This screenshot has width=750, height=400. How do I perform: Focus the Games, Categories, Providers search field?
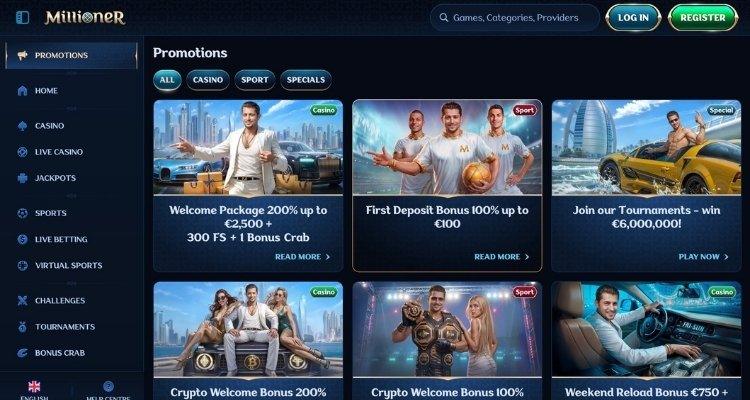click(515, 18)
